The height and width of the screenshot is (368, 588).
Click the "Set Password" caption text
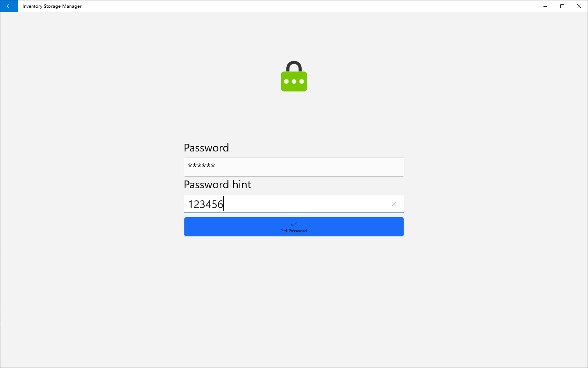294,231
